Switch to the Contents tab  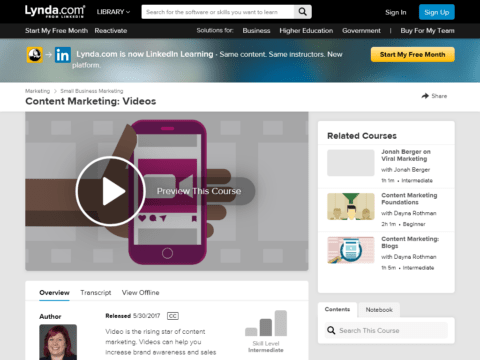(x=337, y=309)
